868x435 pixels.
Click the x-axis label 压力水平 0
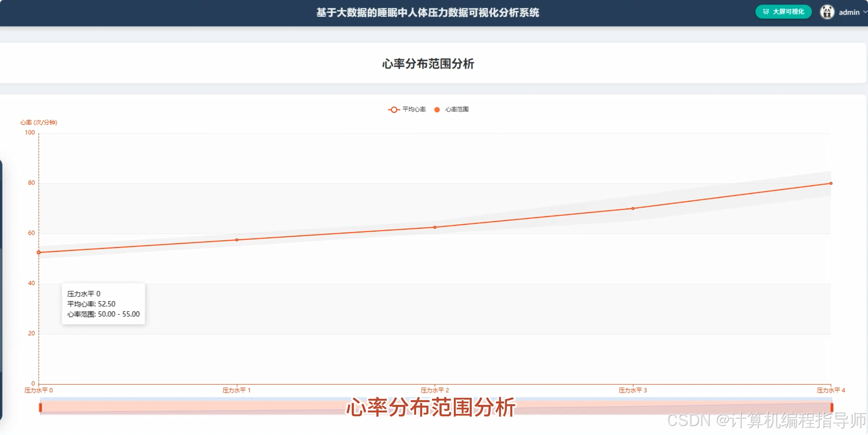pyautogui.click(x=39, y=390)
